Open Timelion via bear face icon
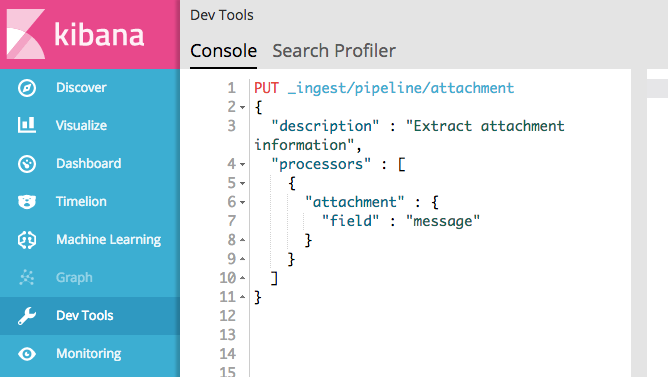The image size is (668, 377). 27,201
